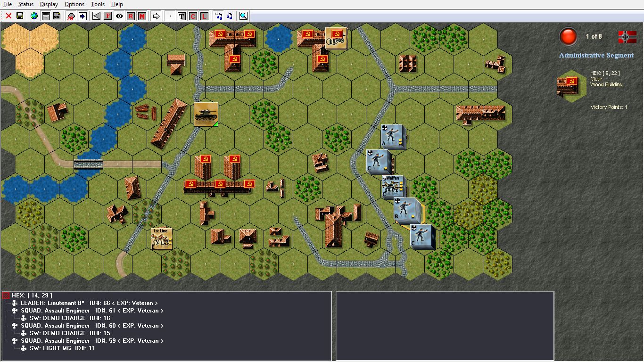Select the Soviet tank unit counter

tap(206, 115)
